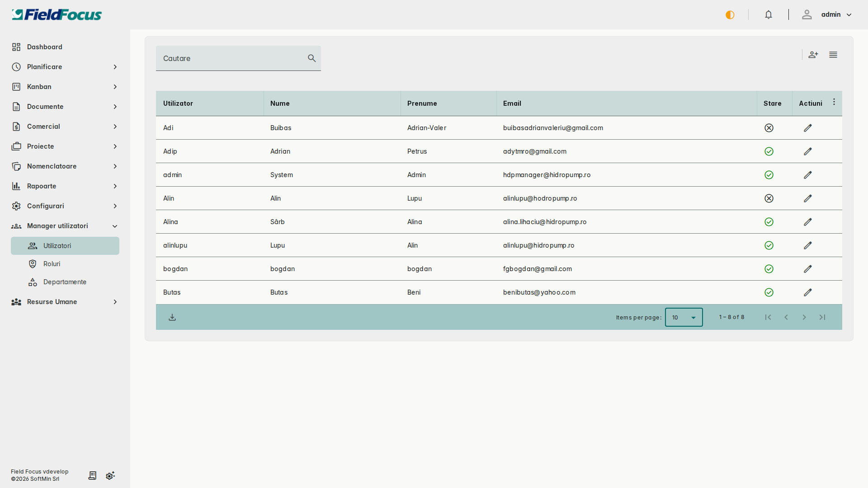Click the changelog icon in footer
The height and width of the screenshot is (488, 868).
[x=92, y=475]
